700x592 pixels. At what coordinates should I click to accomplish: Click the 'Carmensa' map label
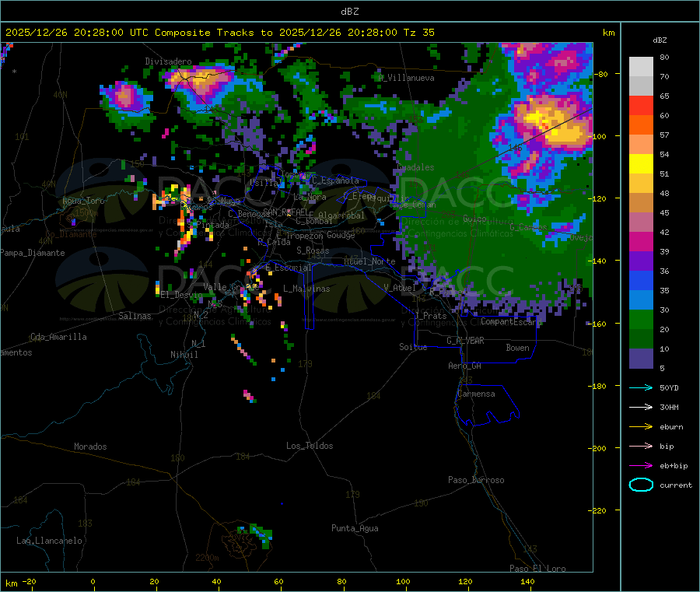pyautogui.click(x=476, y=394)
